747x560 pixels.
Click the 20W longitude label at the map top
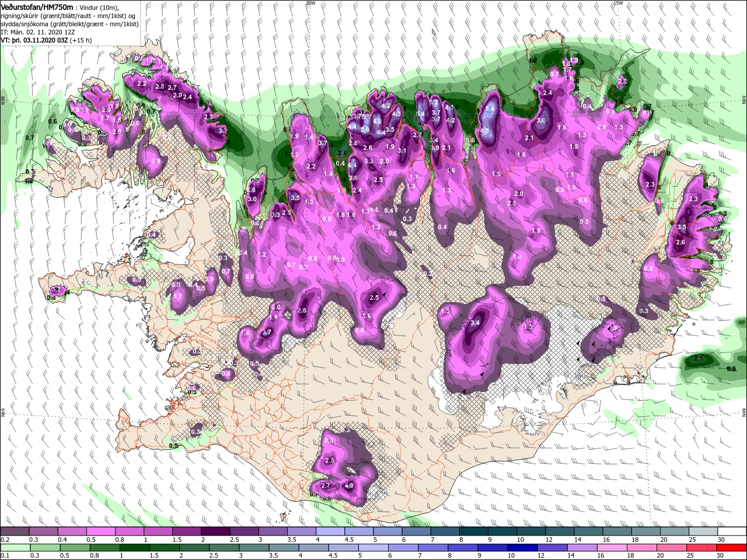click(x=310, y=3)
